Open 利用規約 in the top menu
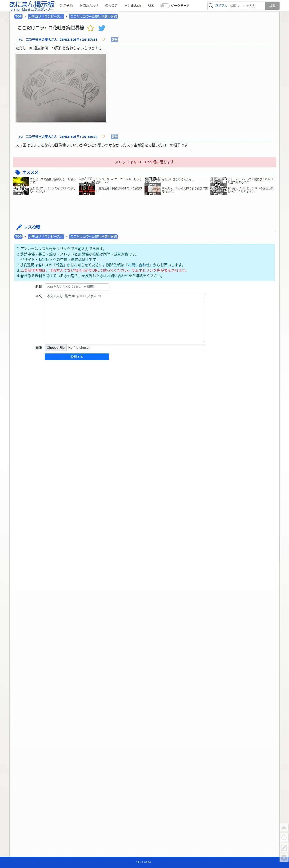 click(66, 6)
